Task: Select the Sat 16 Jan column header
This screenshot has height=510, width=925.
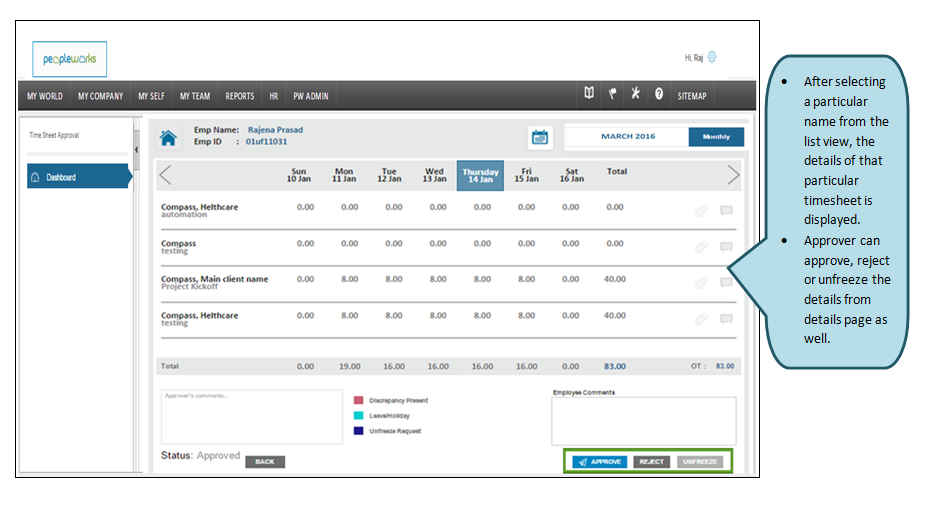Action: (x=572, y=175)
